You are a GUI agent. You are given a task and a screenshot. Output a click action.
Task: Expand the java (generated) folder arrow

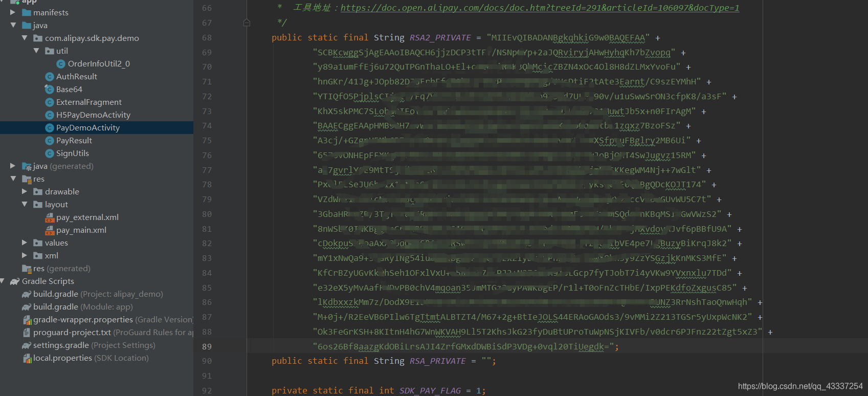coord(13,166)
